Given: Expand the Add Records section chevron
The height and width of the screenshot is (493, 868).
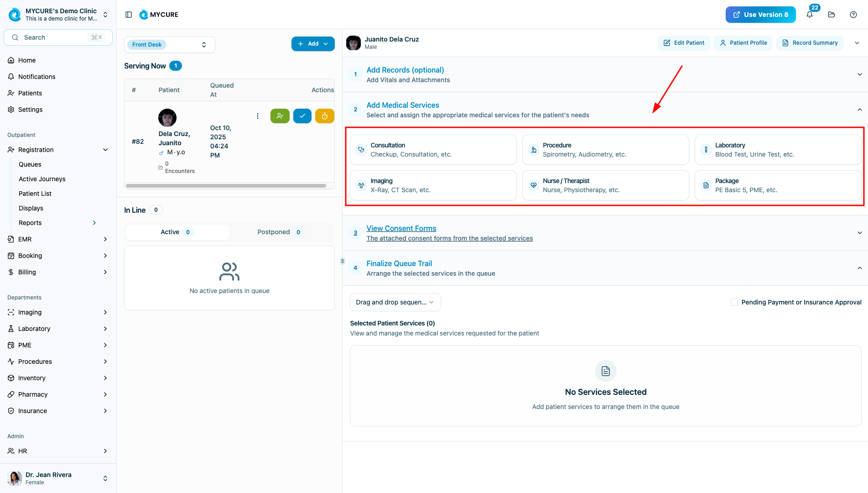Looking at the screenshot, I should [x=859, y=74].
